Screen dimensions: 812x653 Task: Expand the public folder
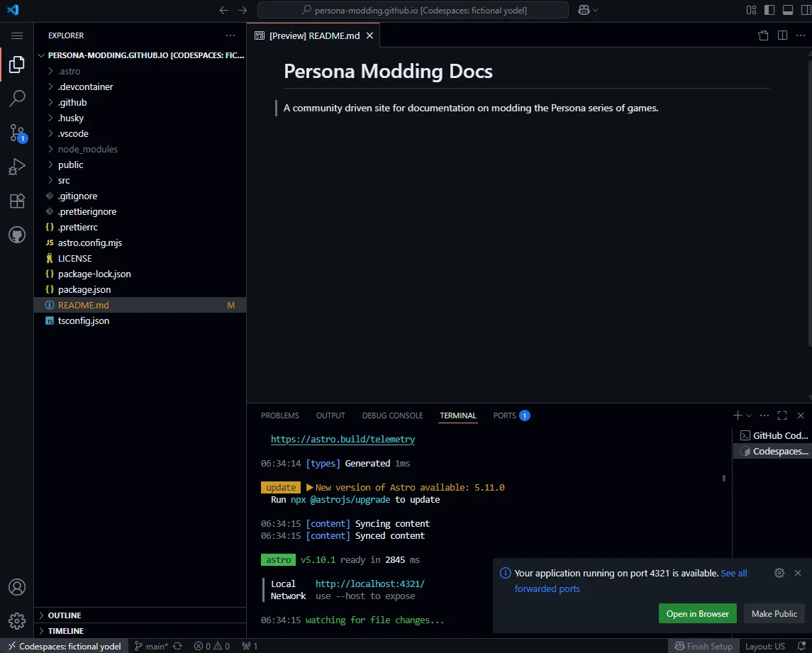(x=140, y=164)
